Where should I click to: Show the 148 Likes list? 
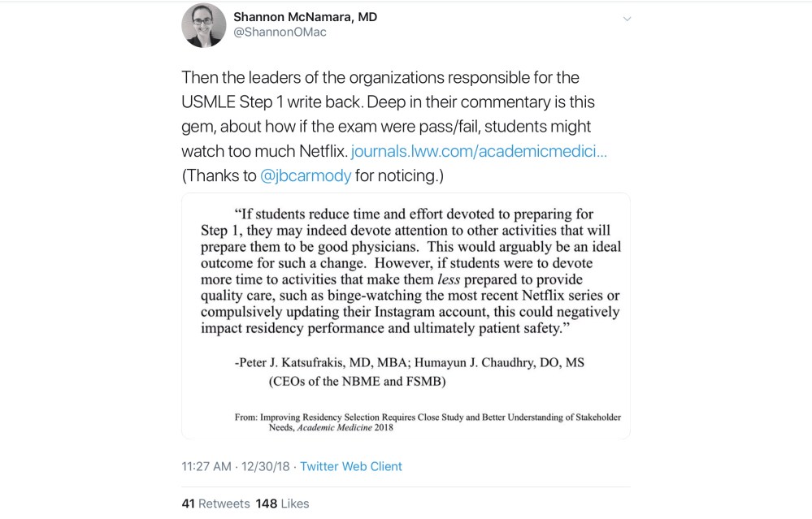tap(282, 504)
